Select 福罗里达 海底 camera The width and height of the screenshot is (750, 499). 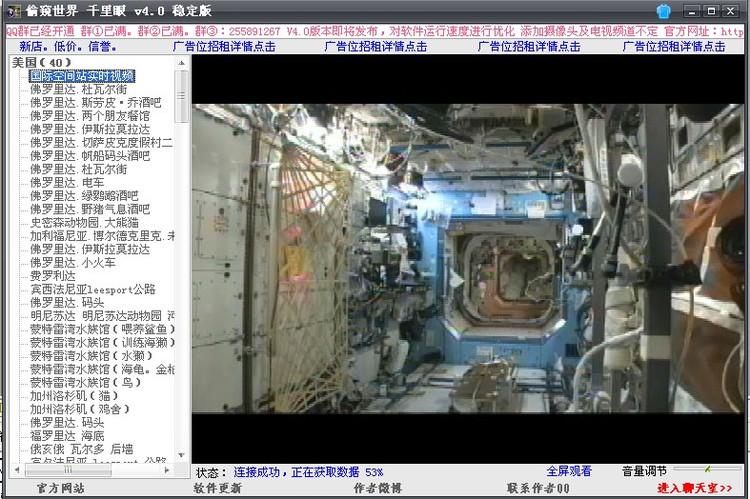point(67,436)
